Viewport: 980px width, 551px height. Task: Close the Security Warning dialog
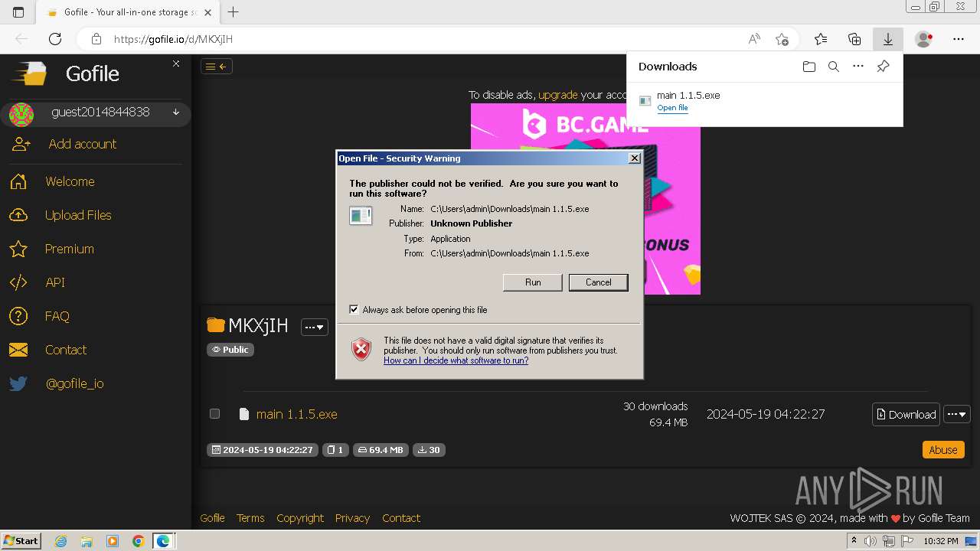pyautogui.click(x=634, y=158)
